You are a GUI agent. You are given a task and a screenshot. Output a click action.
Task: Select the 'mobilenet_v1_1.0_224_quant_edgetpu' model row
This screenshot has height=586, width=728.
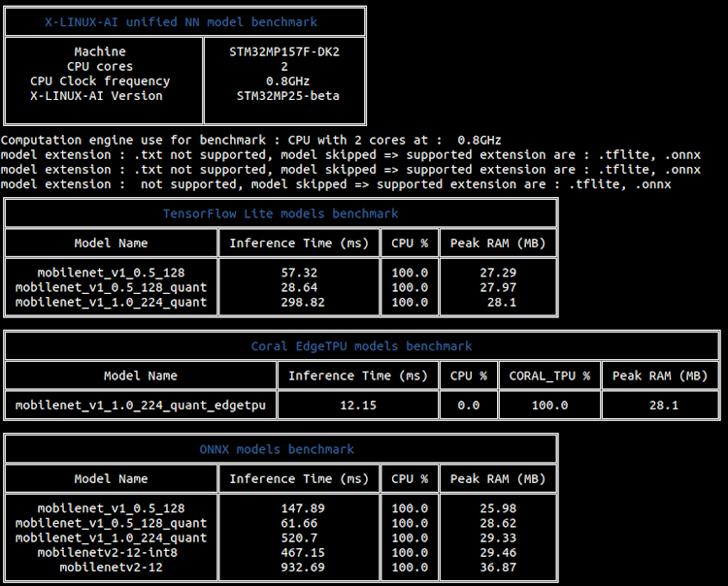click(141, 406)
